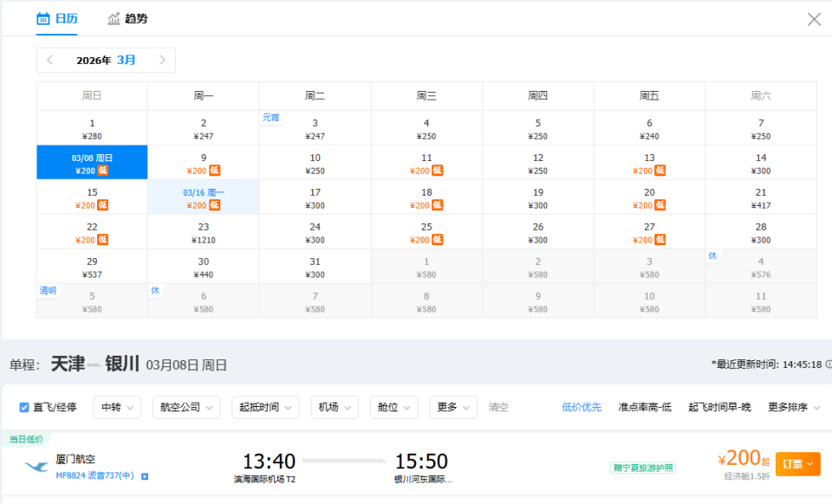Click the orange 低 badge on March 9
This screenshot has width=832, height=504.
click(x=216, y=171)
